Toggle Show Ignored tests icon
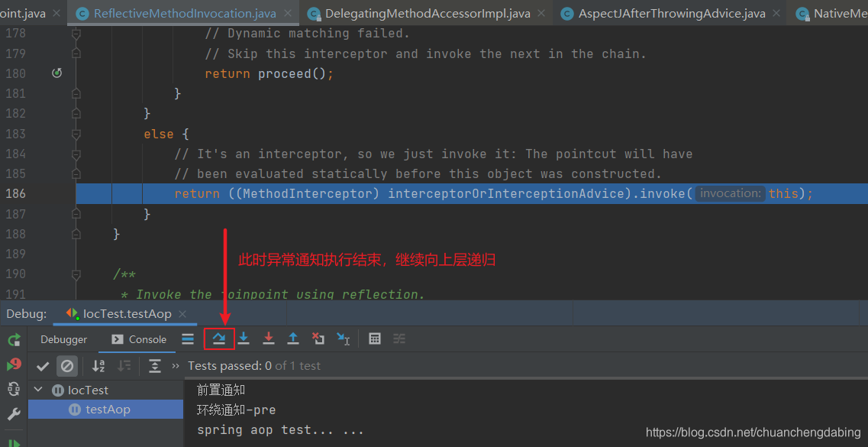Viewport: 868px width, 447px height. (67, 365)
